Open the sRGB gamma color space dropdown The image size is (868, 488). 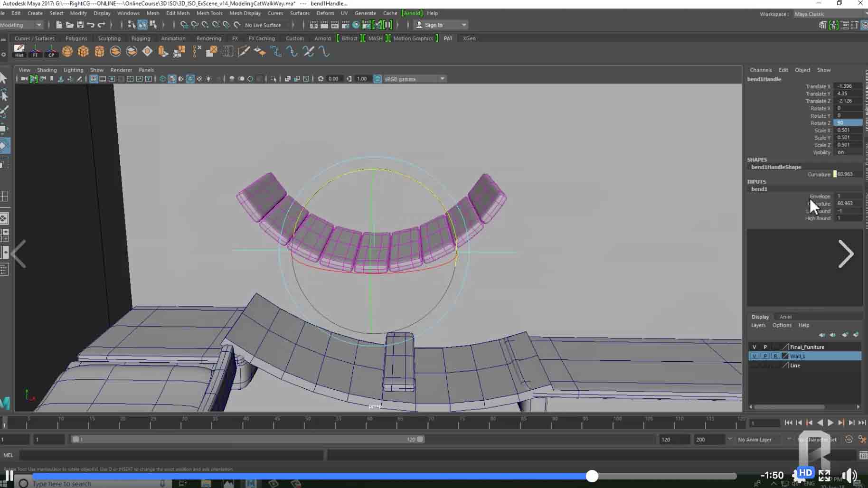(442, 79)
